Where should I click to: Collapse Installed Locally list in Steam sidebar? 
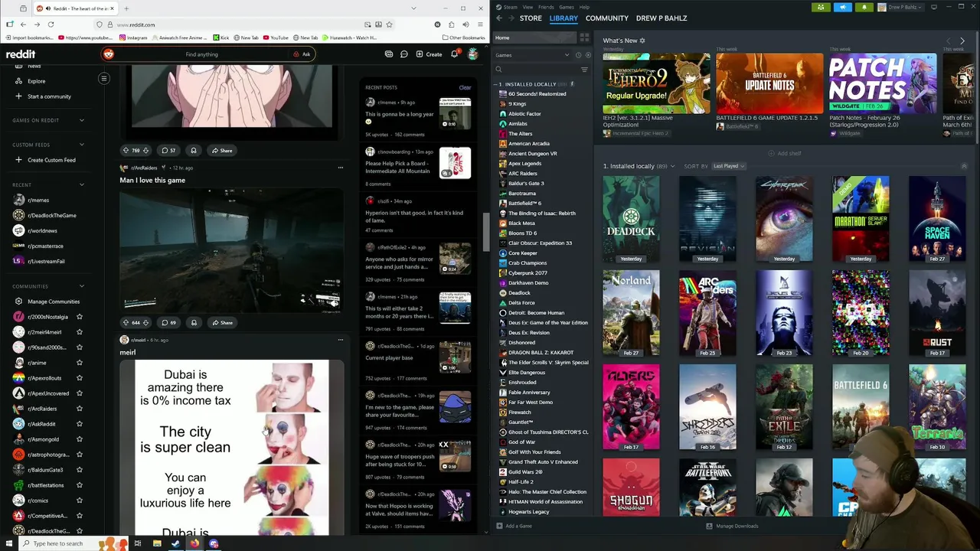pyautogui.click(x=497, y=84)
